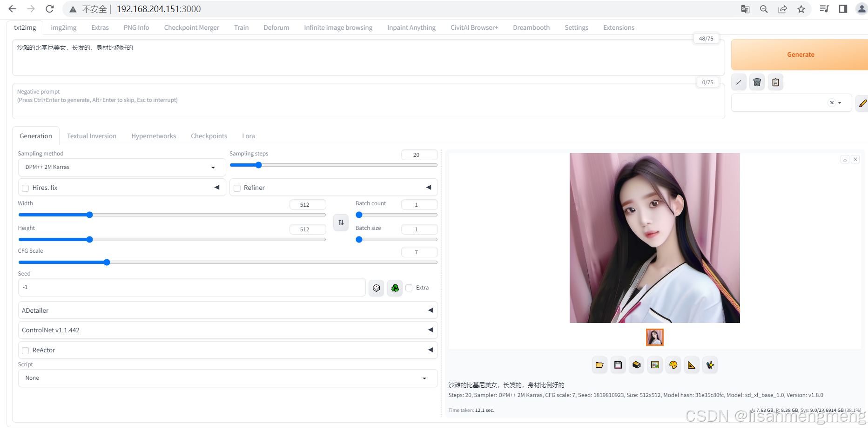This screenshot has height=431, width=868.
Task: Send the result to img2img
Action: coord(655,365)
